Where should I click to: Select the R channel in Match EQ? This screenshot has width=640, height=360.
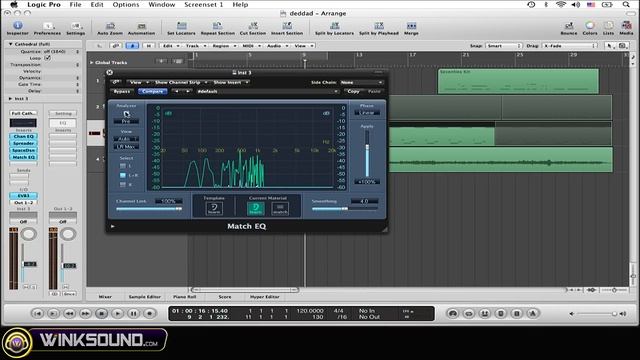pos(122,184)
